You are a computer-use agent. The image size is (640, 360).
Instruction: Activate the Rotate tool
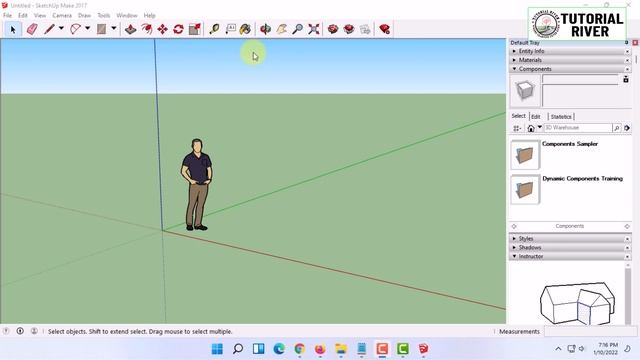pos(178,29)
